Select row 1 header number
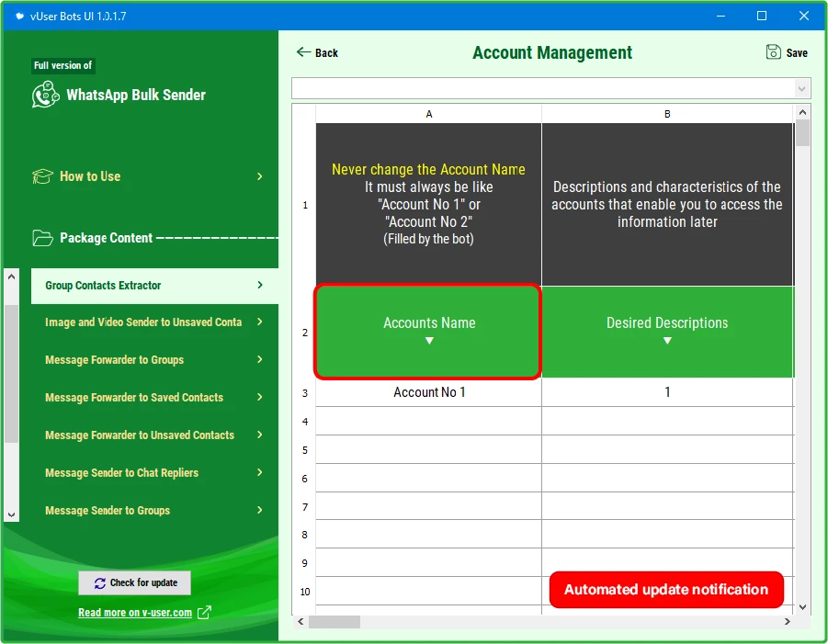Viewport: 828px width, 644px height. 305,205
